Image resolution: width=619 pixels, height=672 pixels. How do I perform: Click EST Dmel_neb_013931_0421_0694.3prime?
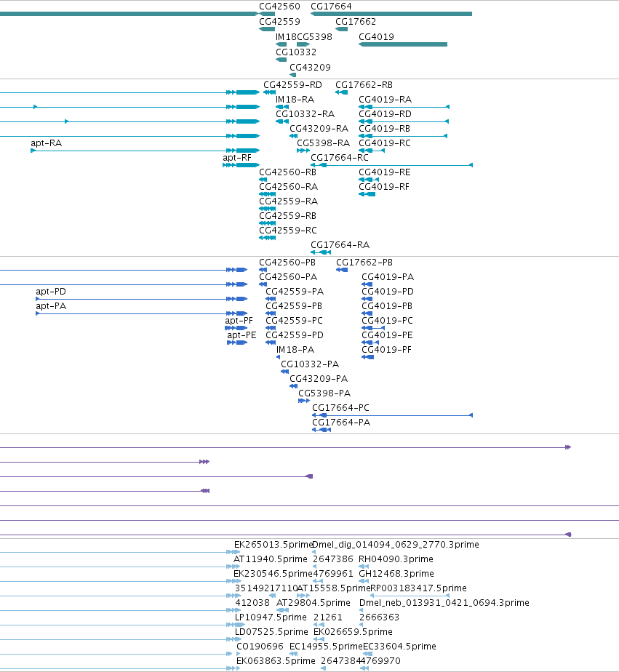[444, 604]
